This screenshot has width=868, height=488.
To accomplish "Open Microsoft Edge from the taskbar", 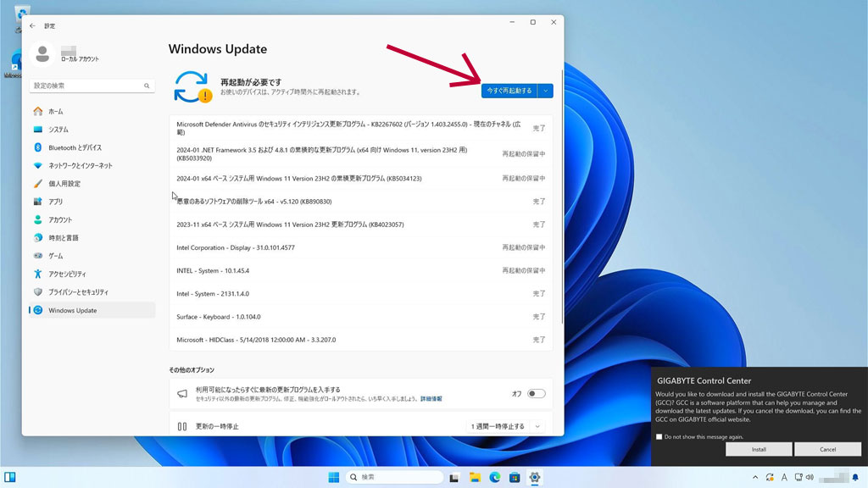I will click(495, 477).
